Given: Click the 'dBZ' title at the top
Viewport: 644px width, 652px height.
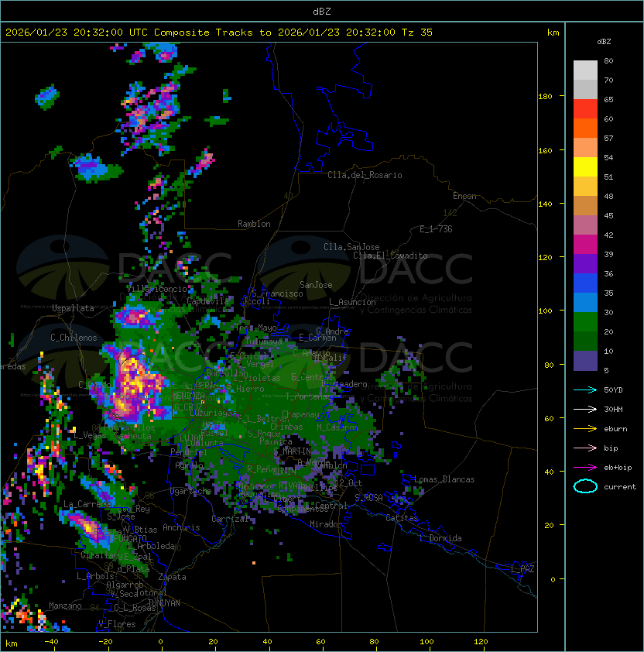Looking at the screenshot, I should (322, 12).
